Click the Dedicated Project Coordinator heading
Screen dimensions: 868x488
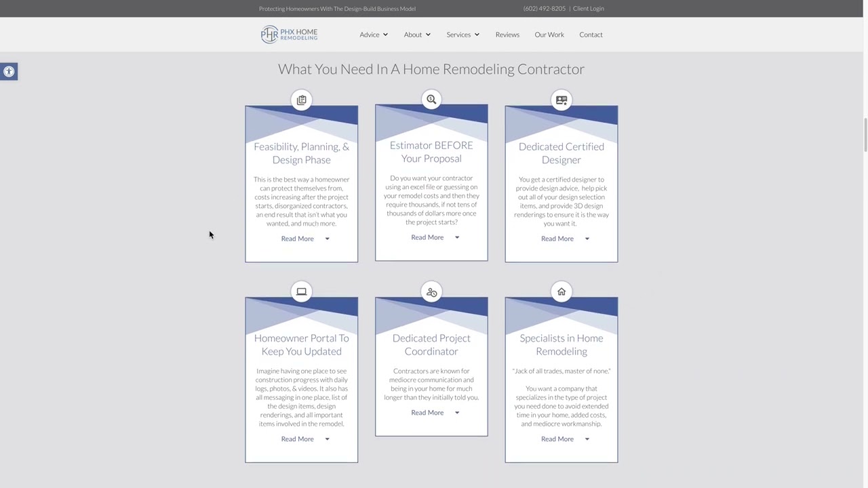pos(431,345)
